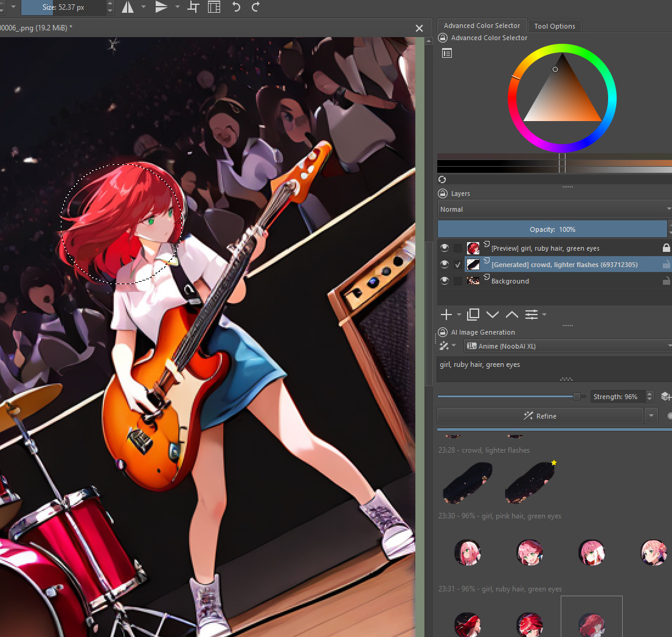Lock the Layers docker
The image size is (672, 637).
(443, 193)
